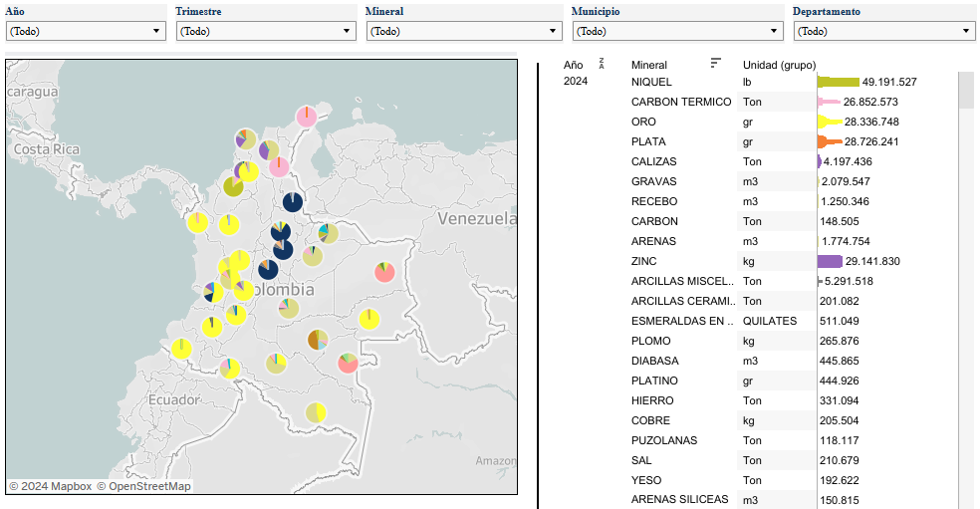Expand the Trimestre filter dropdown
Viewport: 980px width, 509px height.
[x=265, y=31]
